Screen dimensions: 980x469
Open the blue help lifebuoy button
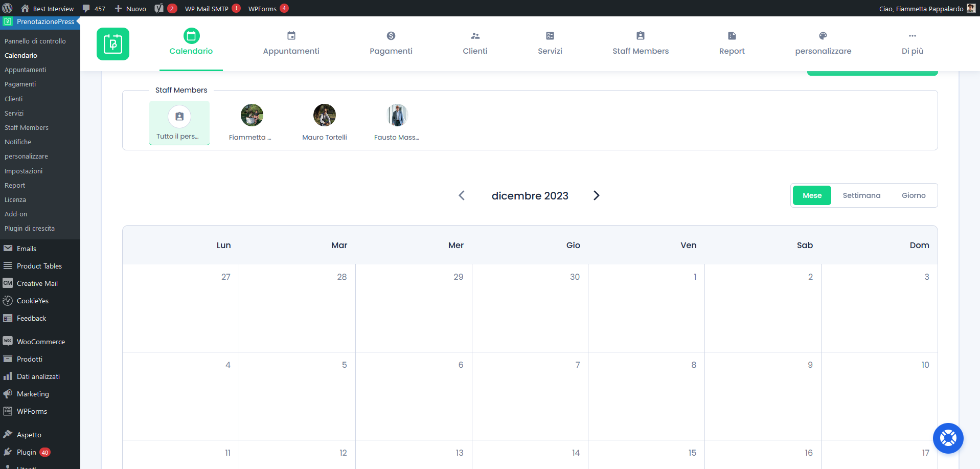tap(948, 438)
